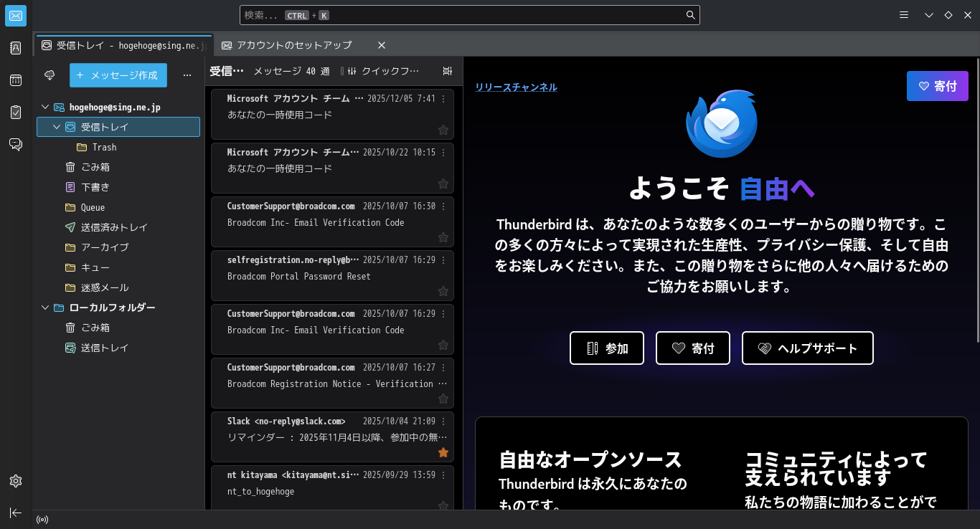This screenshot has width=980, height=529.
Task: Star the Broadcom Registration Notice message
Action: (x=443, y=399)
